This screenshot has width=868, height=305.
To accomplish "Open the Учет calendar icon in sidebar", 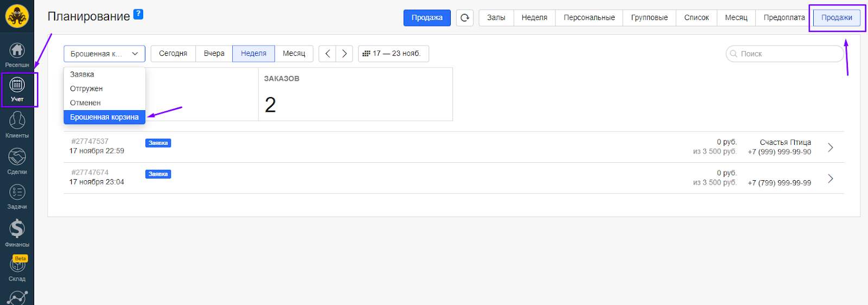I will click(x=17, y=88).
